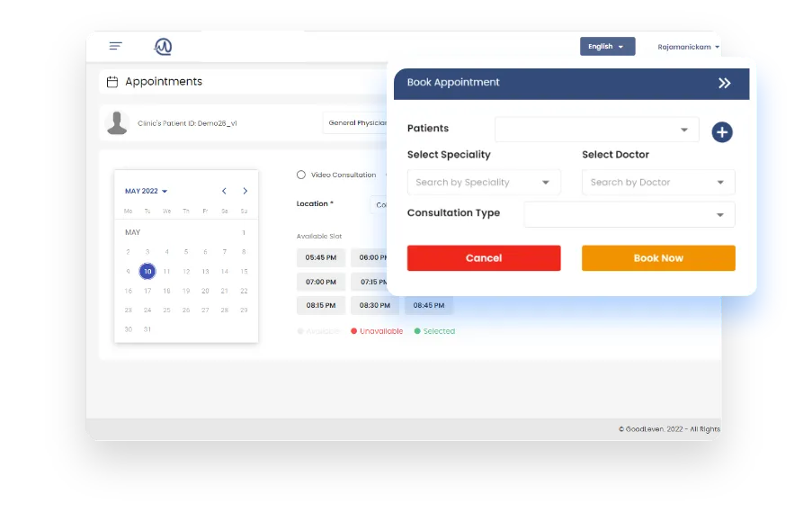The image size is (812, 531).
Task: Go to next month in calendar
Action: [x=245, y=191]
